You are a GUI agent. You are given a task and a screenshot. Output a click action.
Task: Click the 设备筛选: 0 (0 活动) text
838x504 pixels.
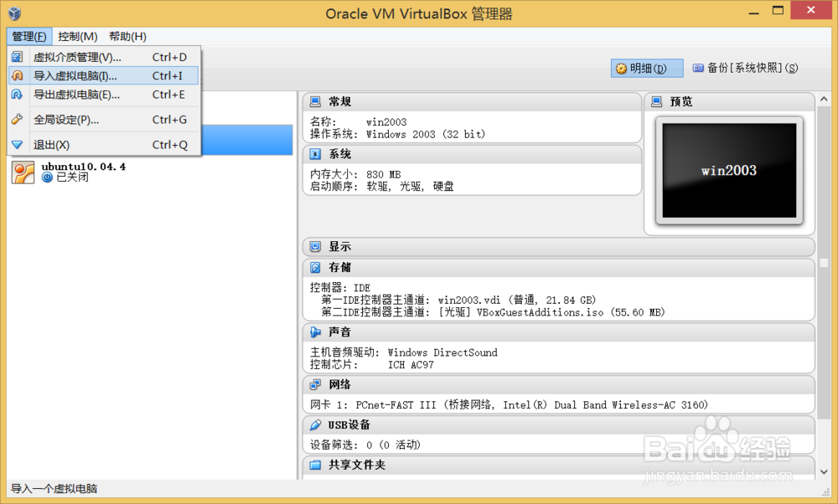click(365, 445)
